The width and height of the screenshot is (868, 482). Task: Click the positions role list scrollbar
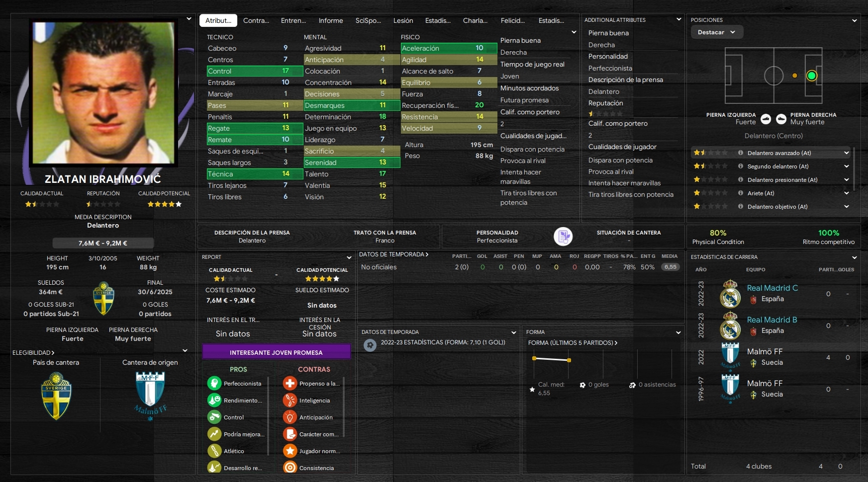tap(854, 169)
